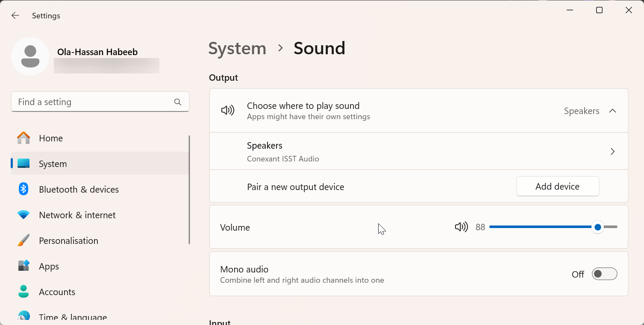Screen dimensions: 644x325
Task: Click the Network wifi icon
Action: 24,215
